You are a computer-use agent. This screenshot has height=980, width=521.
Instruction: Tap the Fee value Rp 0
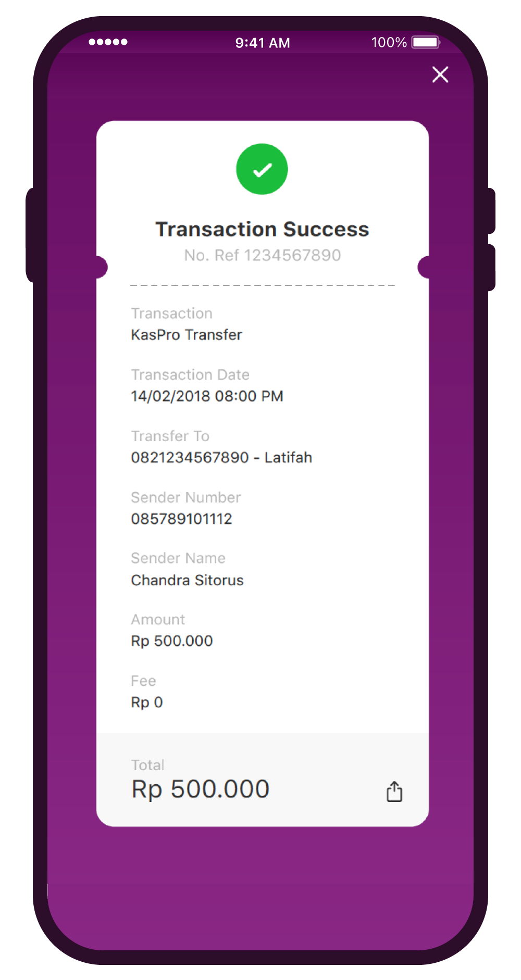[147, 702]
